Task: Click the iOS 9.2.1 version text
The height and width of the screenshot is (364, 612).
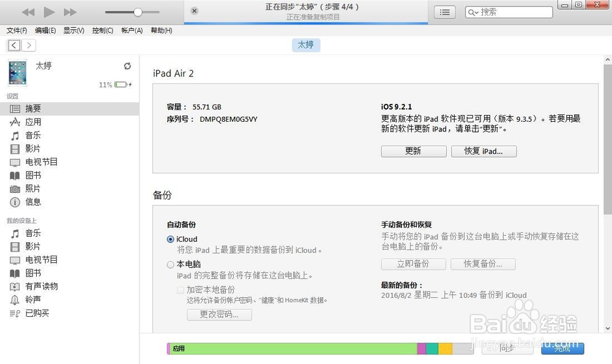Action: tap(397, 107)
